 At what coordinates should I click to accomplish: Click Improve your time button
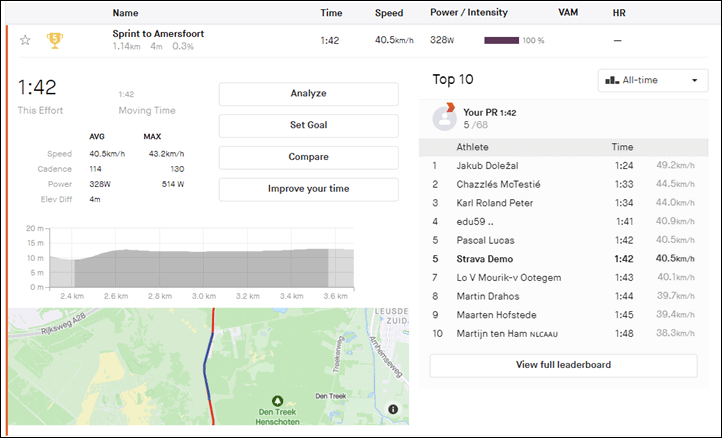(x=309, y=189)
